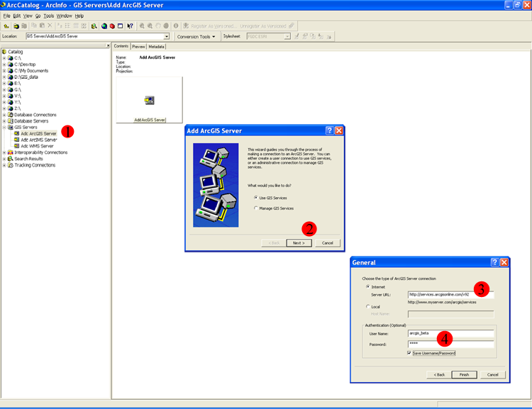The width and height of the screenshot is (532, 409).
Task: Click the Server URL input field
Action: coord(450,294)
